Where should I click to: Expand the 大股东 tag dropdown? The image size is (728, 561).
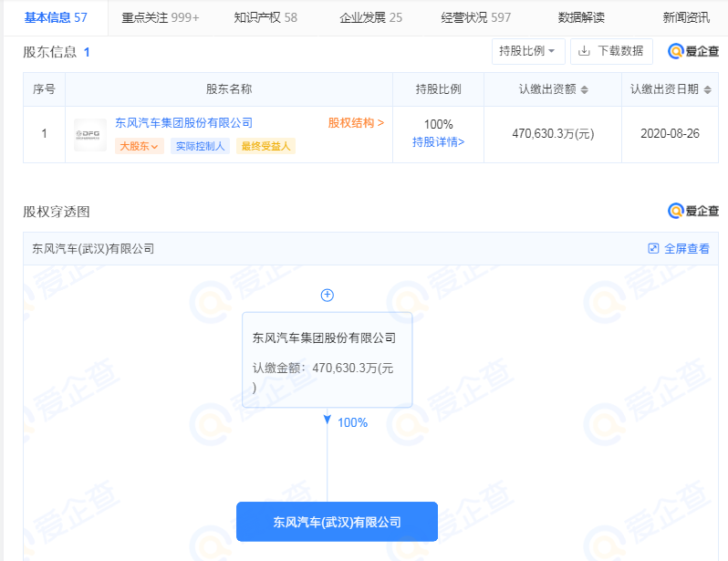click(140, 146)
